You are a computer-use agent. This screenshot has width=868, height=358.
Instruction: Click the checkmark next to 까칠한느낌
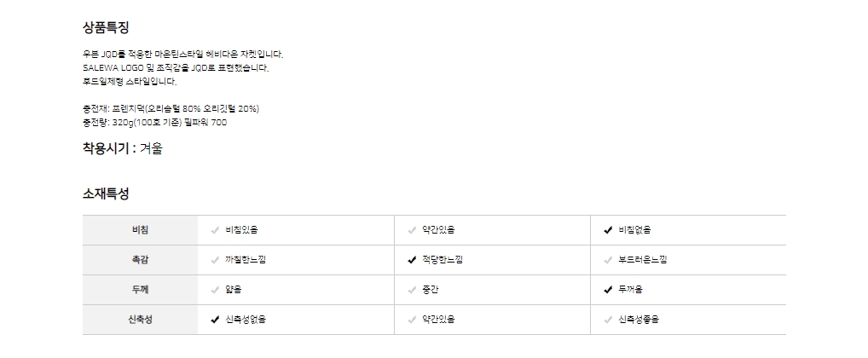pos(215,260)
